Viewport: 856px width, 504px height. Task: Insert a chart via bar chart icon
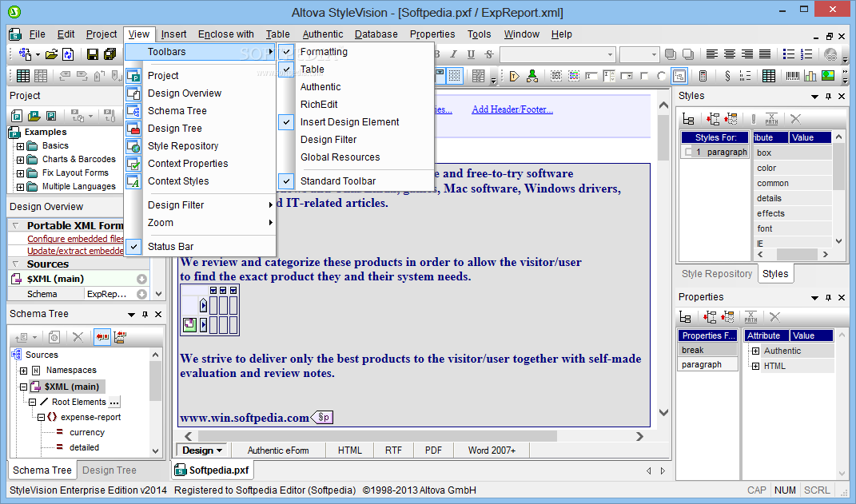click(x=810, y=76)
